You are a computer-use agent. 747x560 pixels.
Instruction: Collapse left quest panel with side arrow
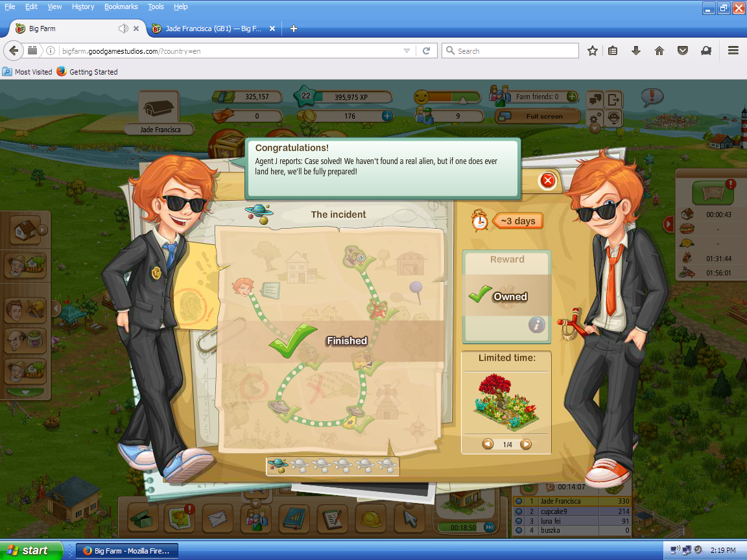(56, 309)
